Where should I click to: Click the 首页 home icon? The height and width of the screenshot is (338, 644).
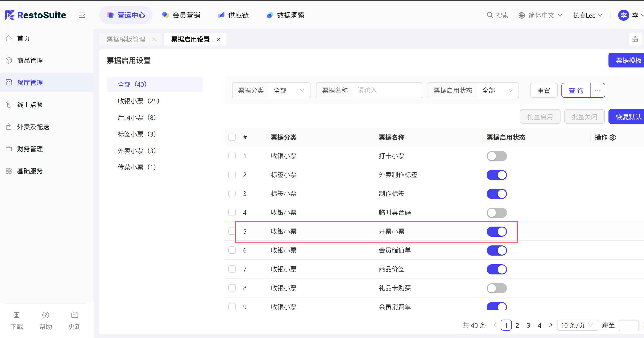point(9,38)
